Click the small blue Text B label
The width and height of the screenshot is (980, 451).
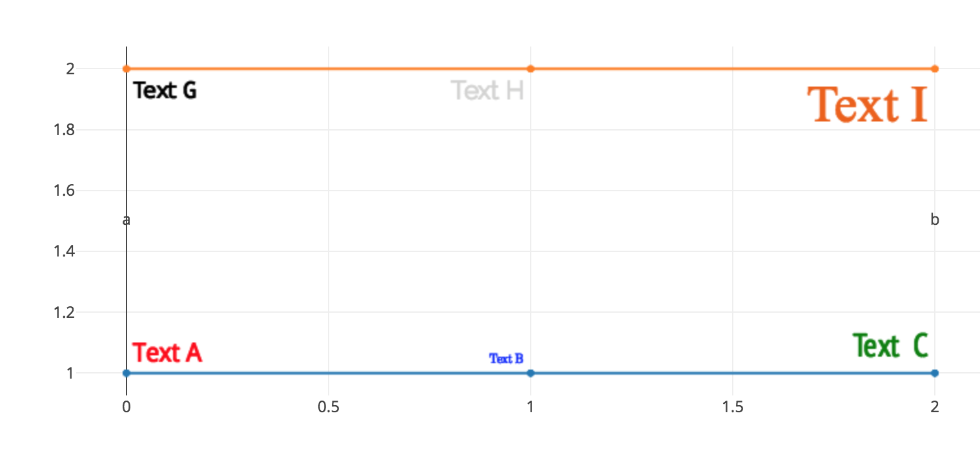[506, 359]
